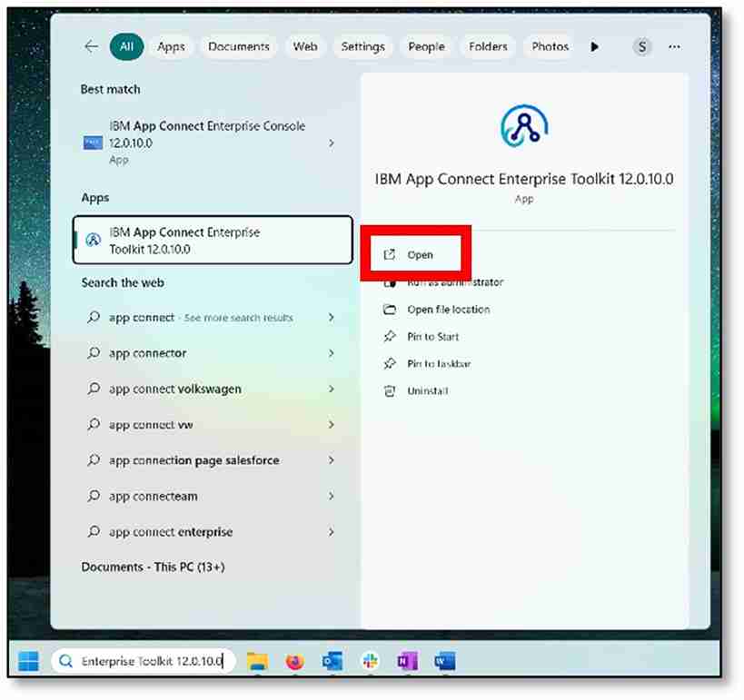Expand app connect volkswagen suggestion chevron
The image size is (744, 700).
pos(332,389)
